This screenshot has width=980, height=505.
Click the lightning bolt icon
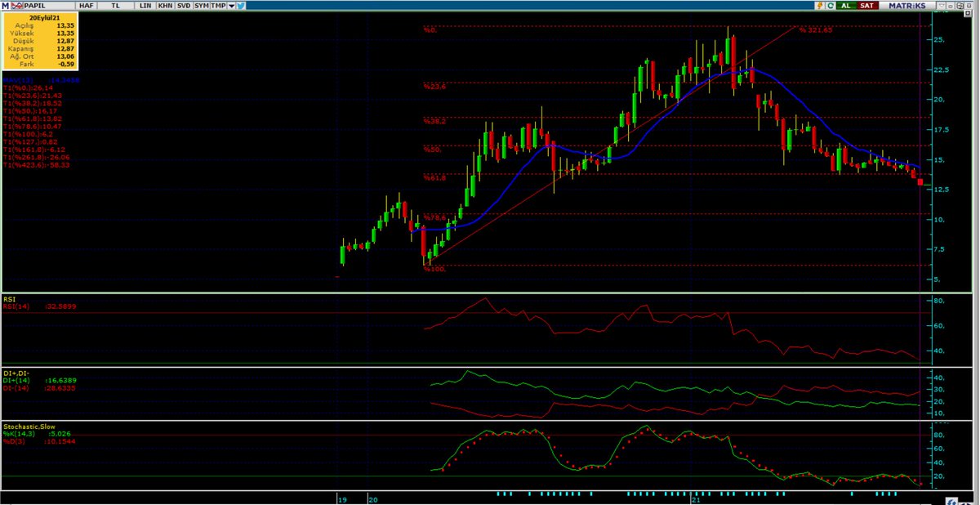click(819, 6)
